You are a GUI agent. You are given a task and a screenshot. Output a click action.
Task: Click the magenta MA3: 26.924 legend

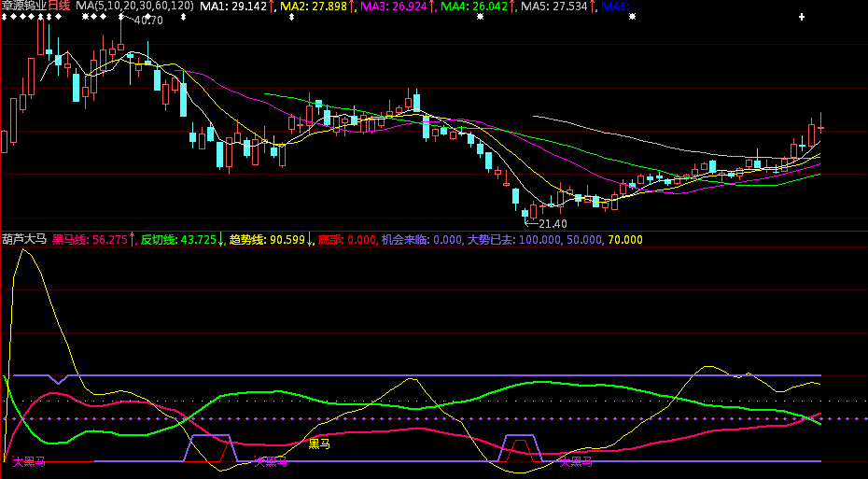(395, 7)
